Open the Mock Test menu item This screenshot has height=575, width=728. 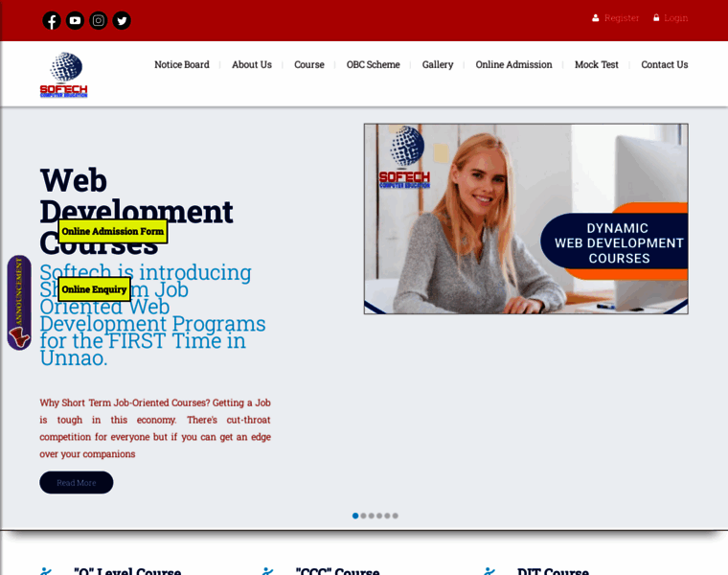[596, 64]
